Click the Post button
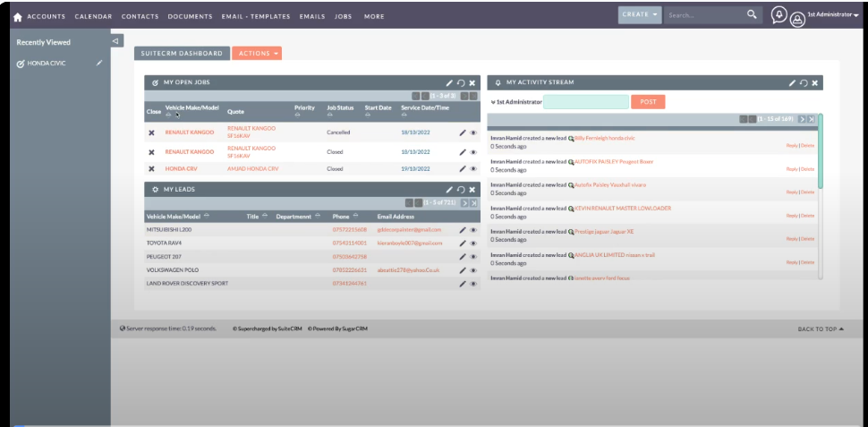The image size is (868, 427). (648, 102)
